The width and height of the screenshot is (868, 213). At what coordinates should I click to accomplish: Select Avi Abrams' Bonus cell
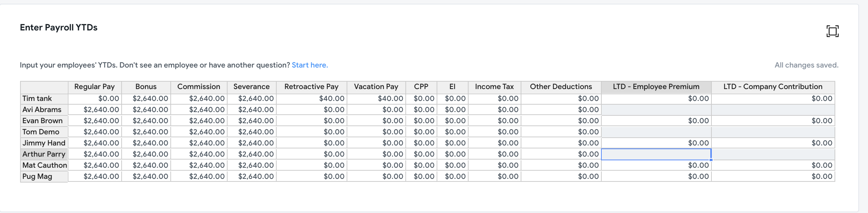click(146, 109)
